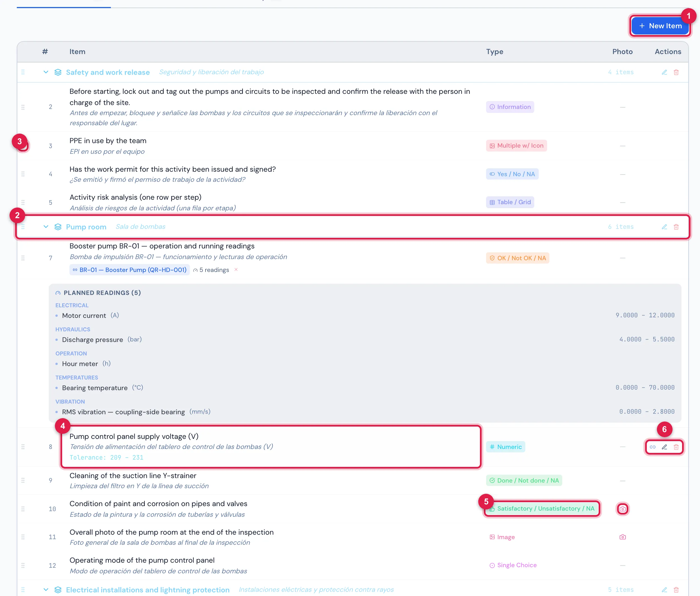The width and height of the screenshot is (700, 596).
Task: Click the Single Choice type badge
Action: (x=513, y=565)
